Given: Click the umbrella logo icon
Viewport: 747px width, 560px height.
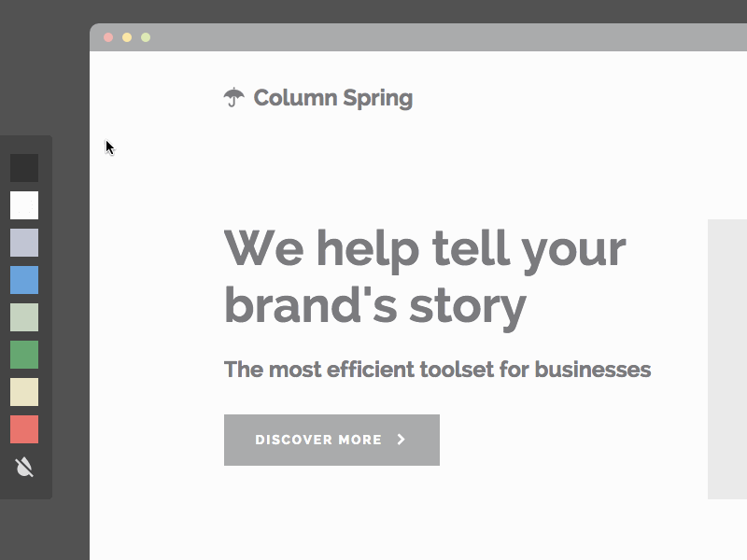Looking at the screenshot, I should 234,97.
